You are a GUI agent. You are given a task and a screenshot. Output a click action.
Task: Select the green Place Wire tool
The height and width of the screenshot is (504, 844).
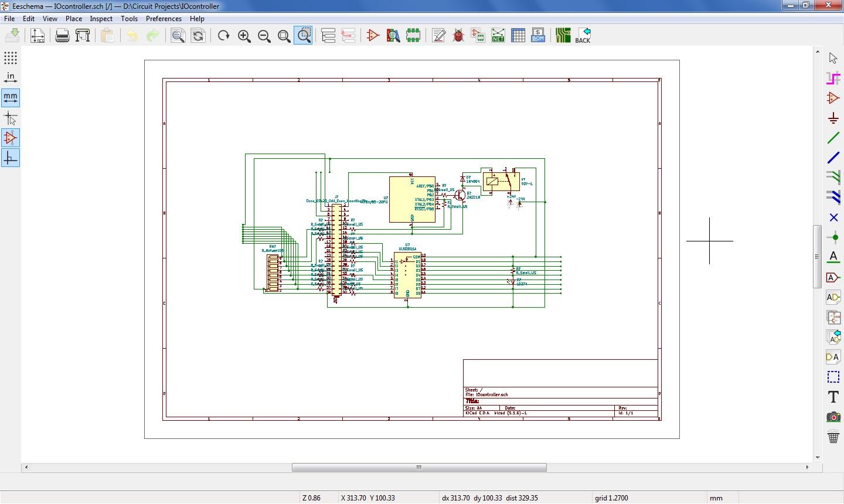[x=833, y=138]
